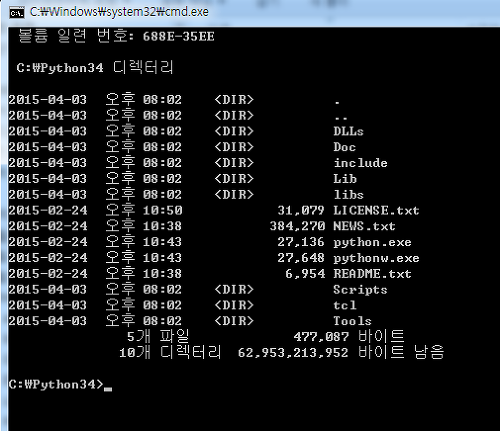
Task: Click the Tools directory name
Action: (x=352, y=321)
